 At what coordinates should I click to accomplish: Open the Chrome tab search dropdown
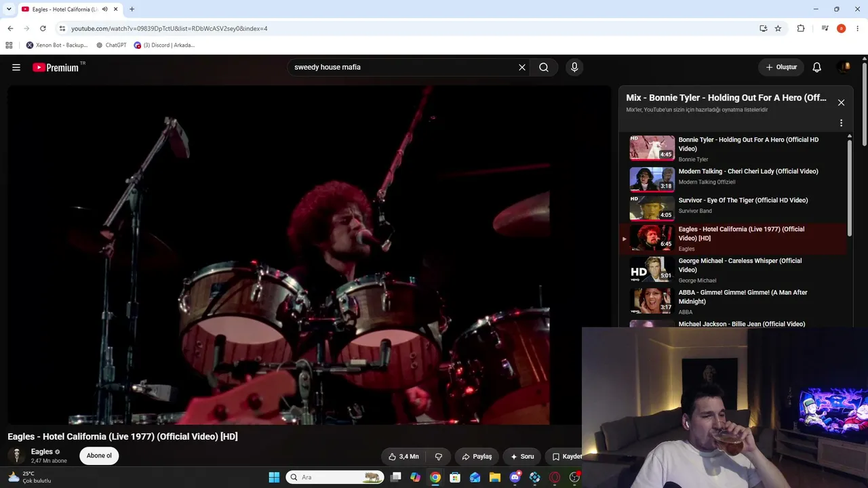point(9,9)
